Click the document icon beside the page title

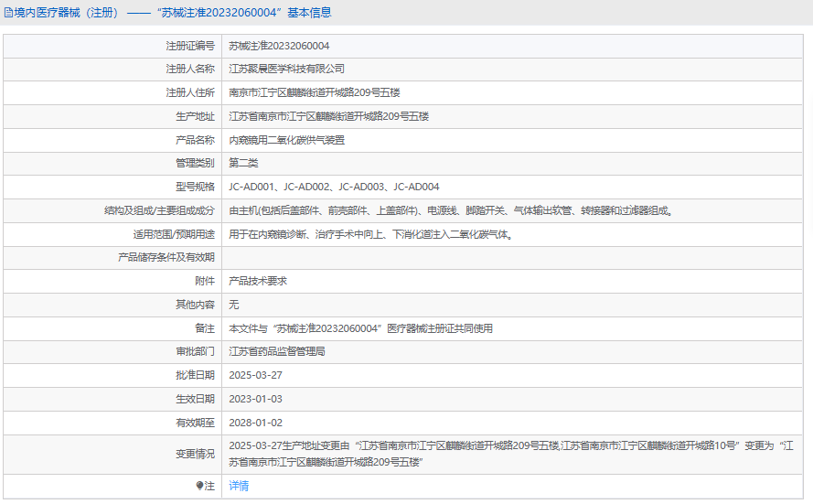coord(8,13)
